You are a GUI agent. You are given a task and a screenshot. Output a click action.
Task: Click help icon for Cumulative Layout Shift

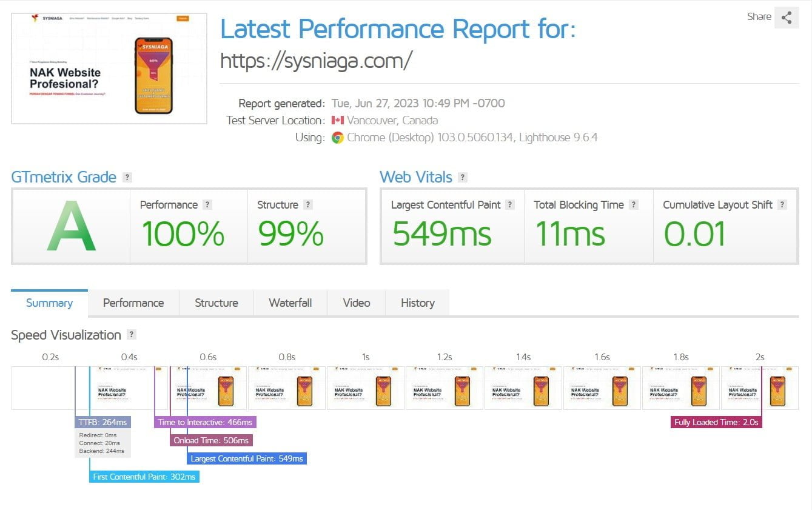(782, 205)
